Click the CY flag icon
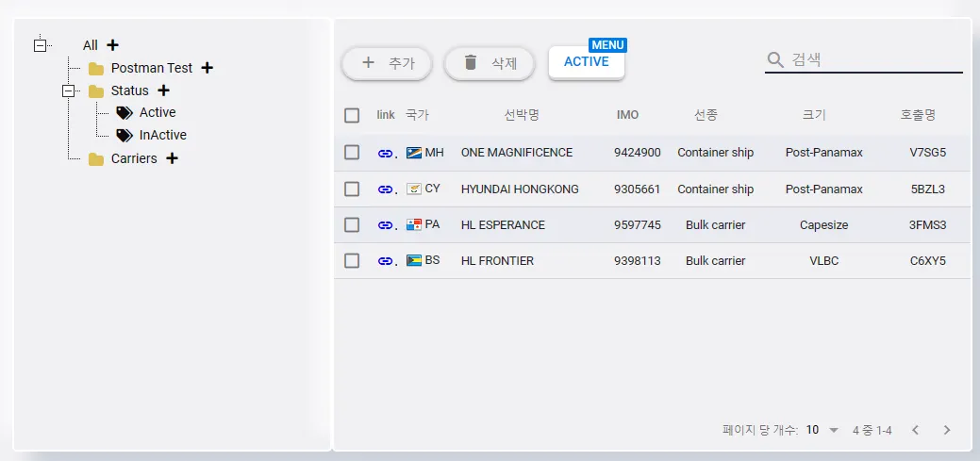The image size is (980, 461). click(414, 189)
